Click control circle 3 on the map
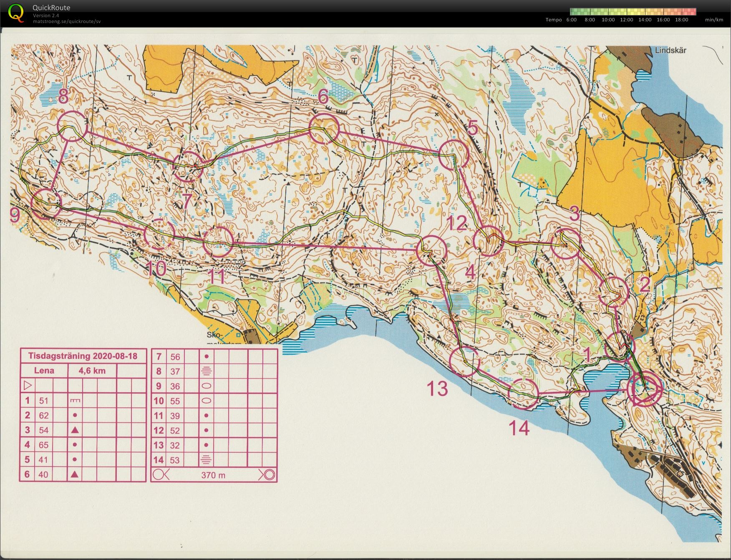Viewport: 731px width, 560px height. (566, 244)
